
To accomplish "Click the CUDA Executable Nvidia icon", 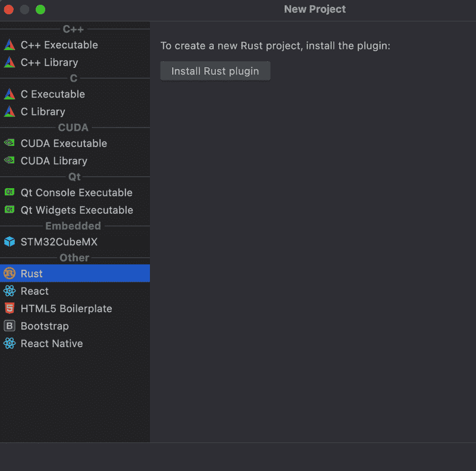I will coord(10,143).
